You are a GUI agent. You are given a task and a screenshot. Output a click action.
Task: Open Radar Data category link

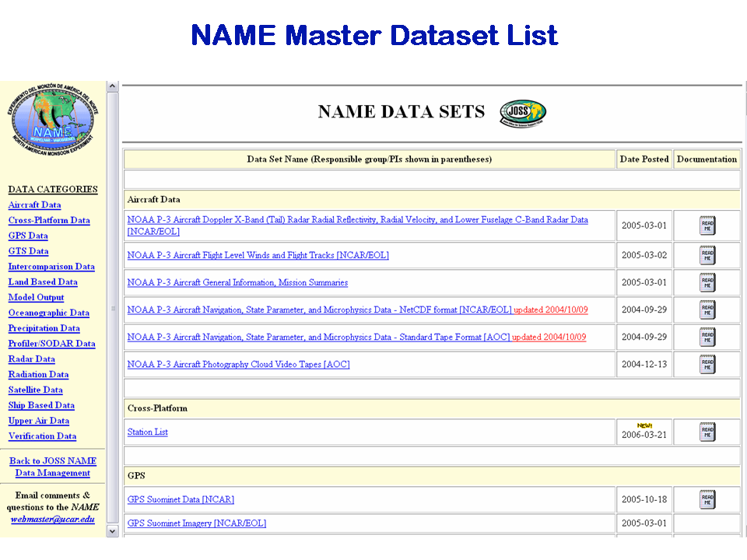click(31, 359)
